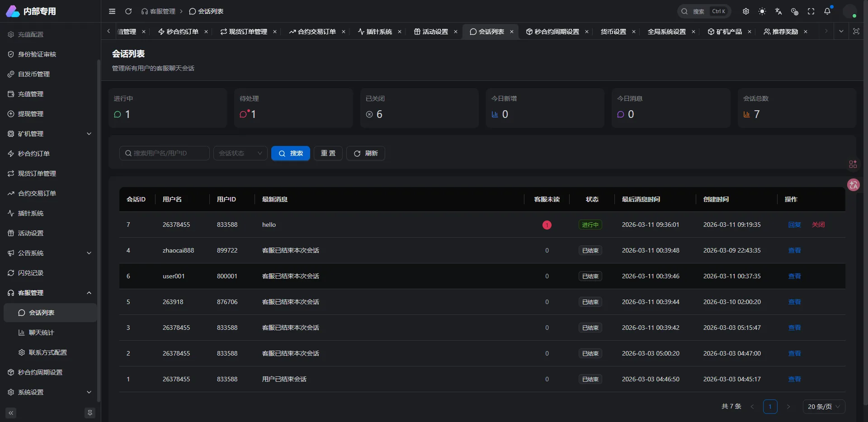Image resolution: width=868 pixels, height=422 pixels.
Task: Open the tab list dropdown chevron
Action: (x=841, y=31)
